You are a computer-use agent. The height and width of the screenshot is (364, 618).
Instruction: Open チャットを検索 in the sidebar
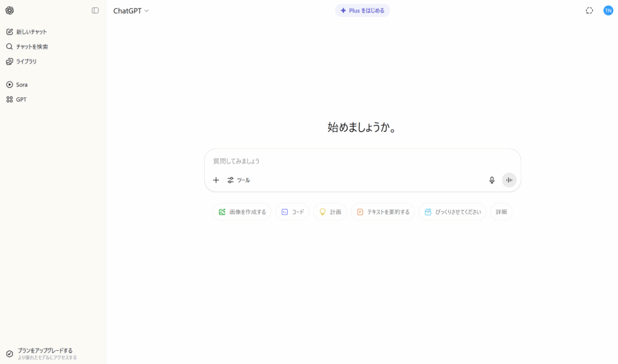pyautogui.click(x=27, y=46)
